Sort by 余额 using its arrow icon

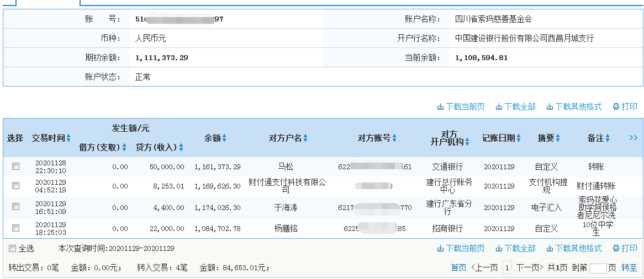pos(224,138)
